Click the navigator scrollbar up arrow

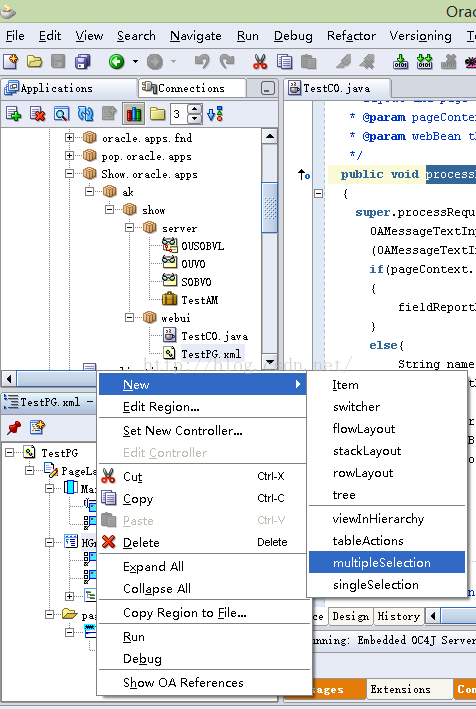tap(270, 136)
